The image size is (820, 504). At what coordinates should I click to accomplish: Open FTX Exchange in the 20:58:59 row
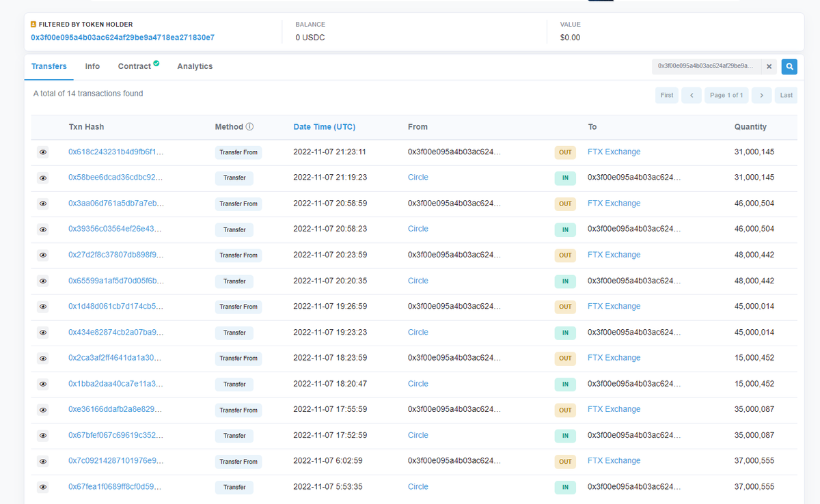coord(614,204)
